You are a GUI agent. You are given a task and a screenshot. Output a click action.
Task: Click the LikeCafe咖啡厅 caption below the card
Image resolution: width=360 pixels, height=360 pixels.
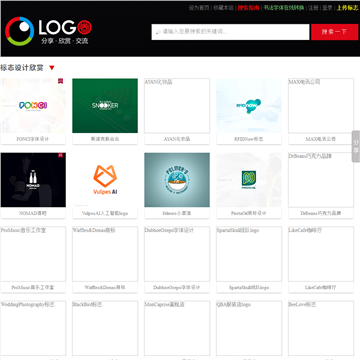click(x=321, y=288)
